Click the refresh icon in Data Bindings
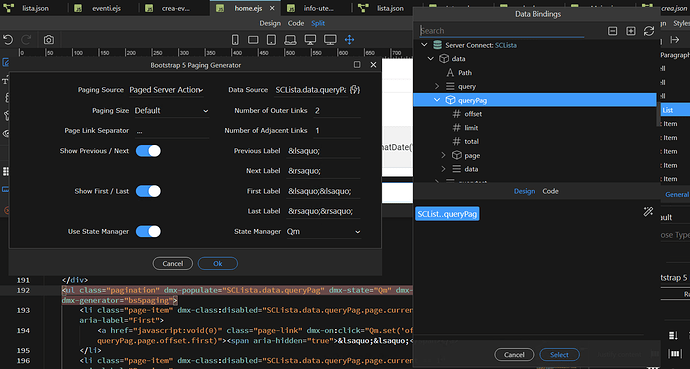Viewport: 690px width, 369px height. [649, 31]
